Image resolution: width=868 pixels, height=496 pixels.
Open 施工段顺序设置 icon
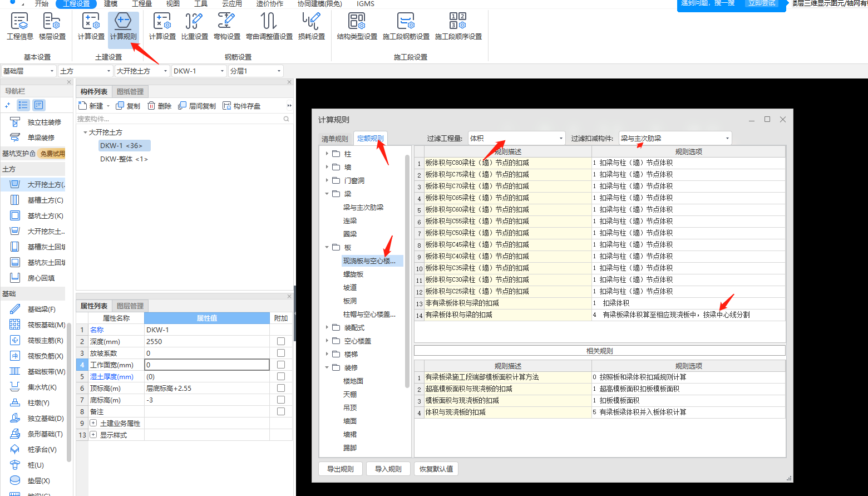coord(458,26)
